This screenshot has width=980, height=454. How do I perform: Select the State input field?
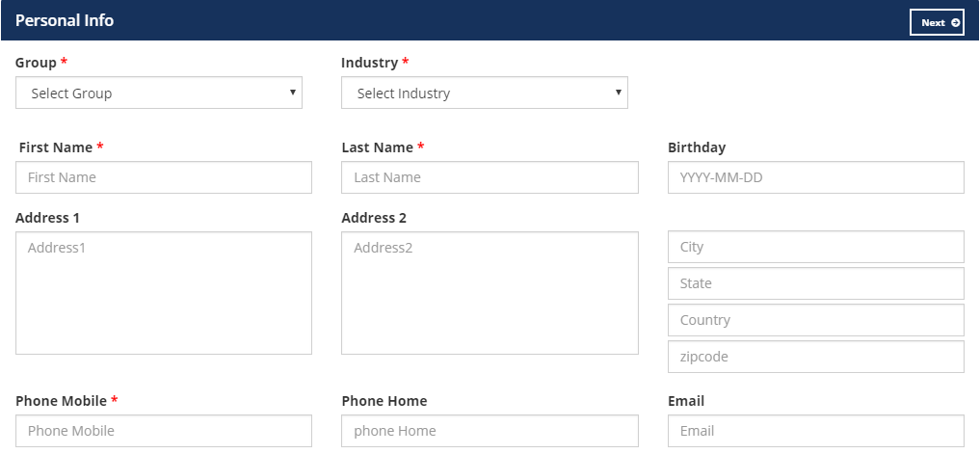click(x=816, y=283)
